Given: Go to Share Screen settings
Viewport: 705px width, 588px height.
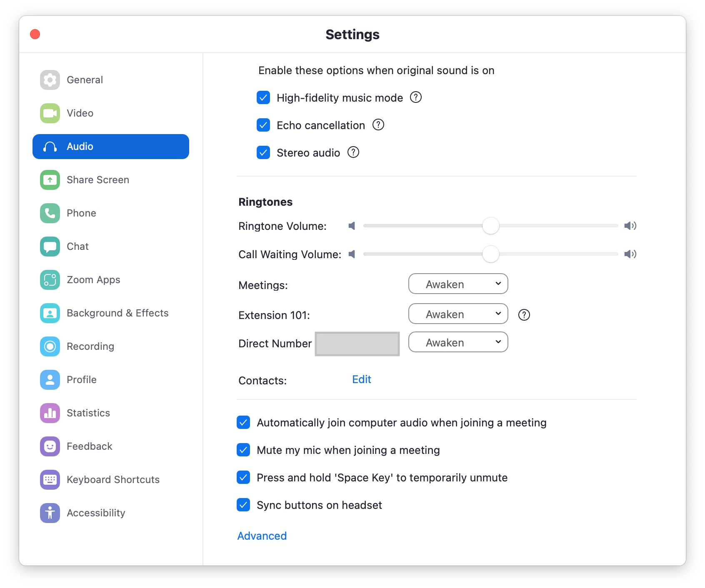Looking at the screenshot, I should pos(111,180).
